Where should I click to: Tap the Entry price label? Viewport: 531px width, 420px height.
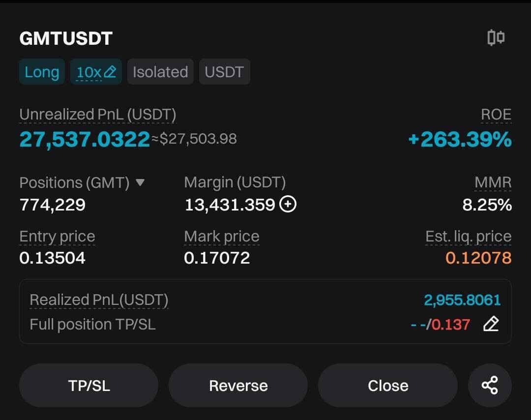[x=57, y=237]
